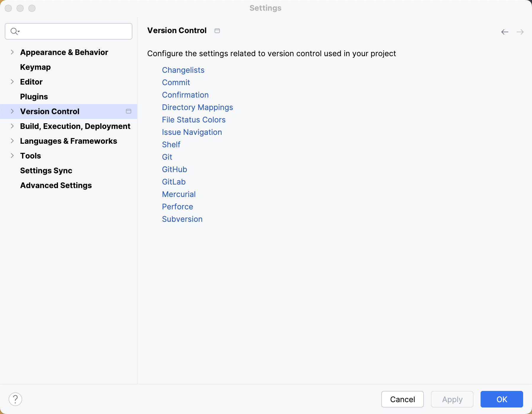
Task: Select Plugins in the sidebar
Action: [34, 96]
